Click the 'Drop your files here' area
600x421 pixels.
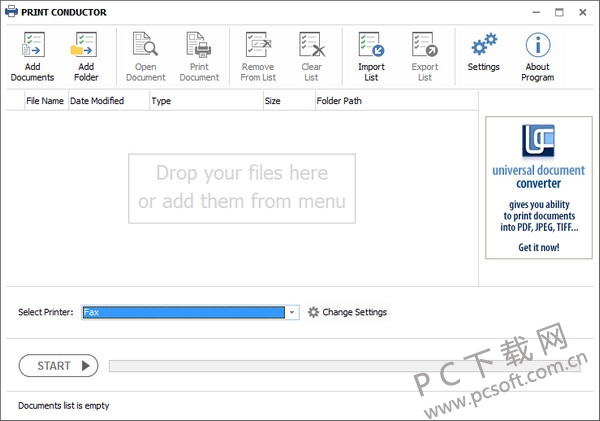click(x=242, y=188)
